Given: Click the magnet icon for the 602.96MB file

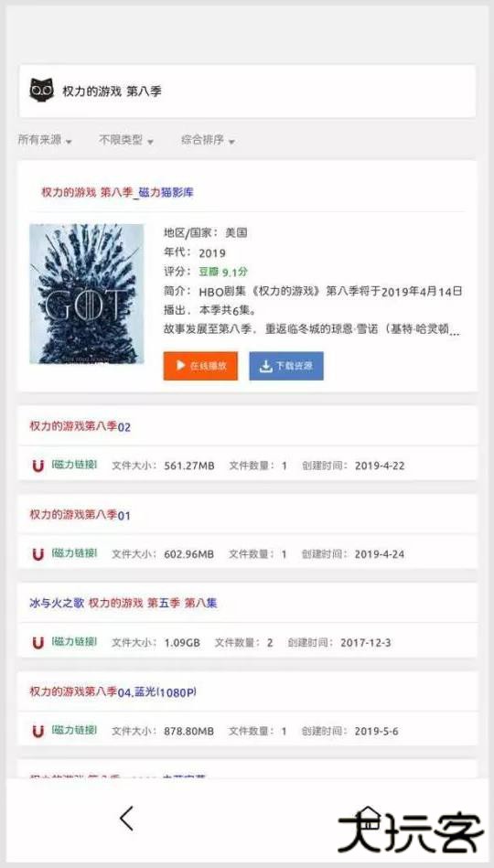Looking at the screenshot, I should pyautogui.click(x=38, y=554).
